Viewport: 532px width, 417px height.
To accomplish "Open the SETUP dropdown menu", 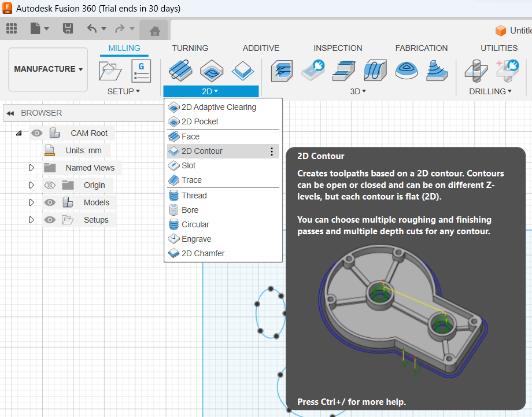I will pyautogui.click(x=124, y=91).
